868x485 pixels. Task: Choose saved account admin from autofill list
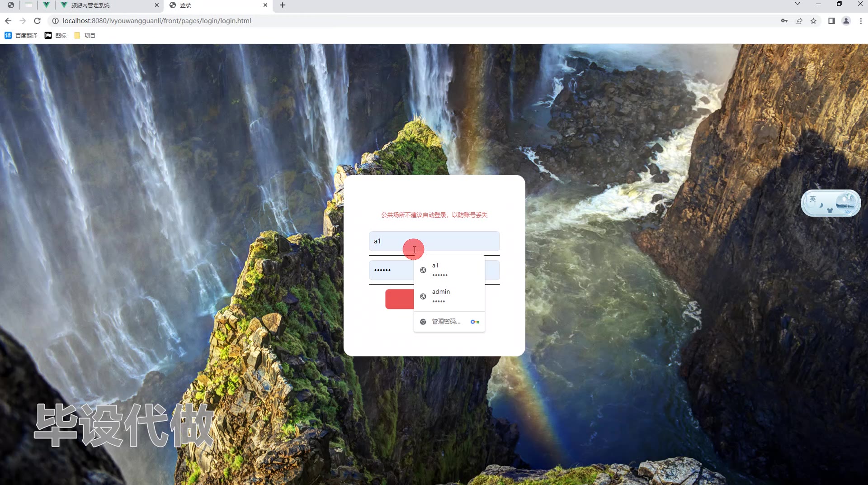coord(449,296)
